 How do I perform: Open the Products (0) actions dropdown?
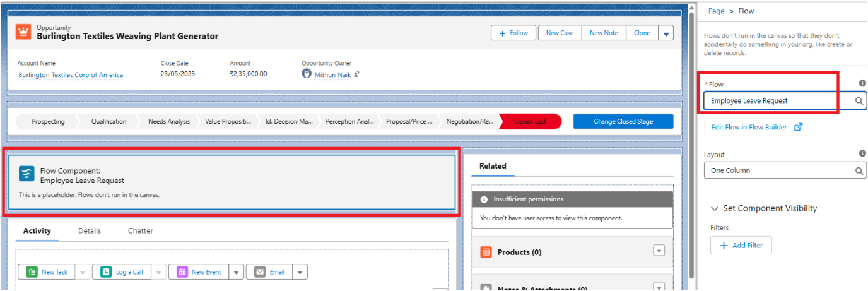point(659,251)
